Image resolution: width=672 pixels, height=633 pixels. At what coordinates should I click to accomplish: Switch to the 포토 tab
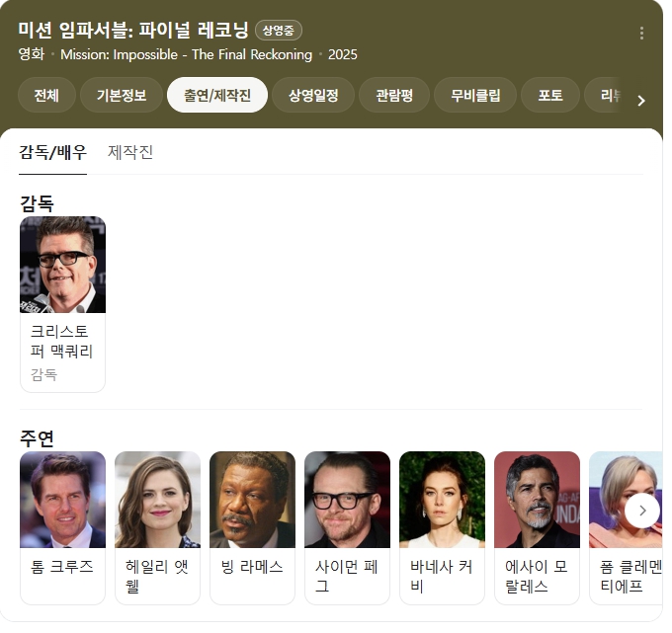pyautogui.click(x=550, y=95)
